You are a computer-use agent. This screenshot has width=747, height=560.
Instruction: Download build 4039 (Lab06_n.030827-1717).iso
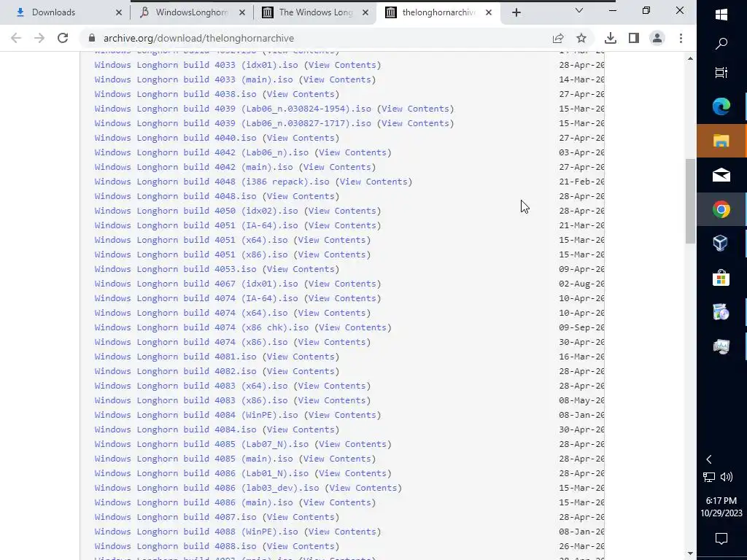233,123
